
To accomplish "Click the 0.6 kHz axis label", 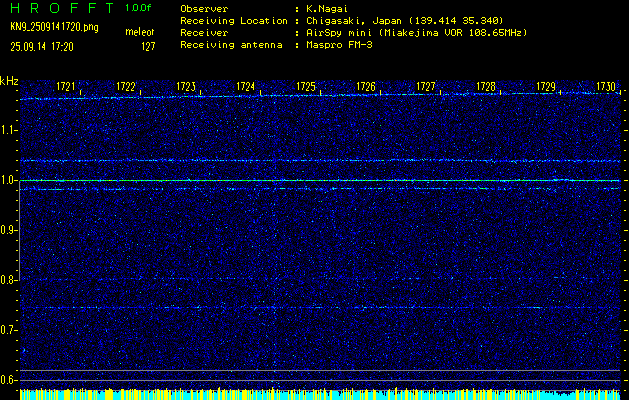I will (x=7, y=380).
